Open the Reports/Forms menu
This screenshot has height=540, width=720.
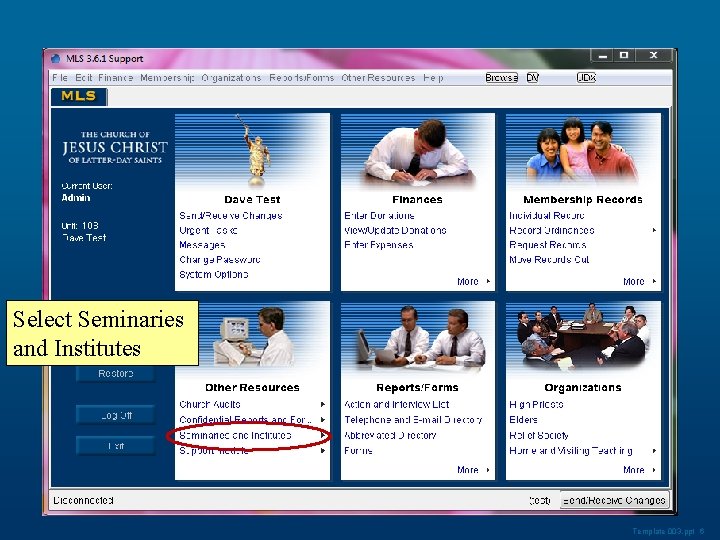(301, 78)
